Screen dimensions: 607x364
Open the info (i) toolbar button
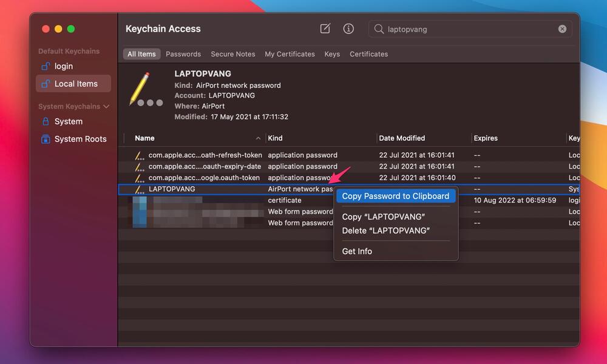point(348,29)
